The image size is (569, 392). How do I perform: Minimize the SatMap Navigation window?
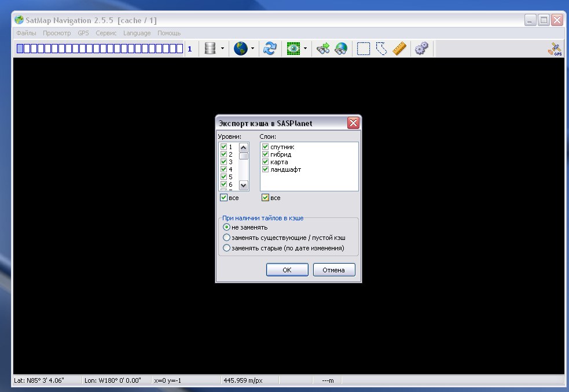click(530, 20)
